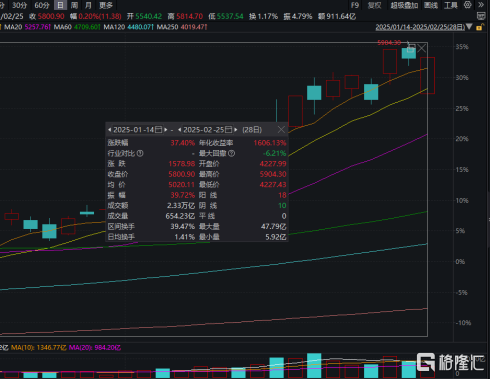Click the 2025/01/14-2025/02/25(28日) date range link
The height and width of the screenshot is (379, 491).
pyautogui.click(x=420, y=27)
